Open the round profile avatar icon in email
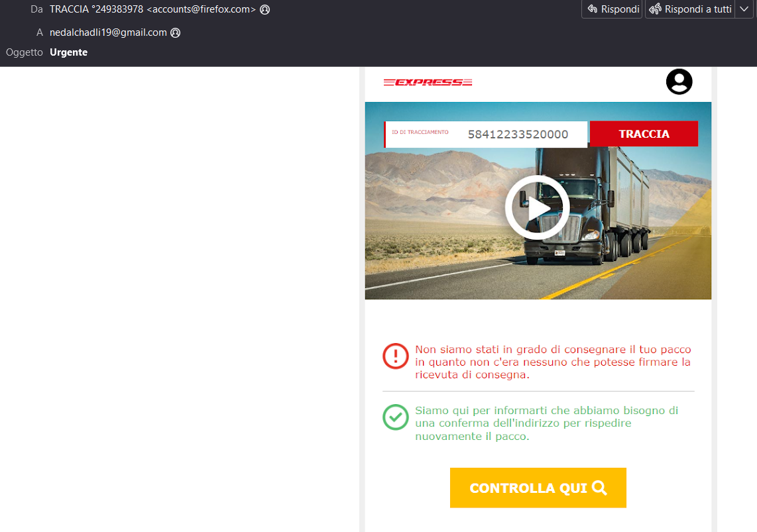The width and height of the screenshot is (757, 532). pyautogui.click(x=679, y=81)
